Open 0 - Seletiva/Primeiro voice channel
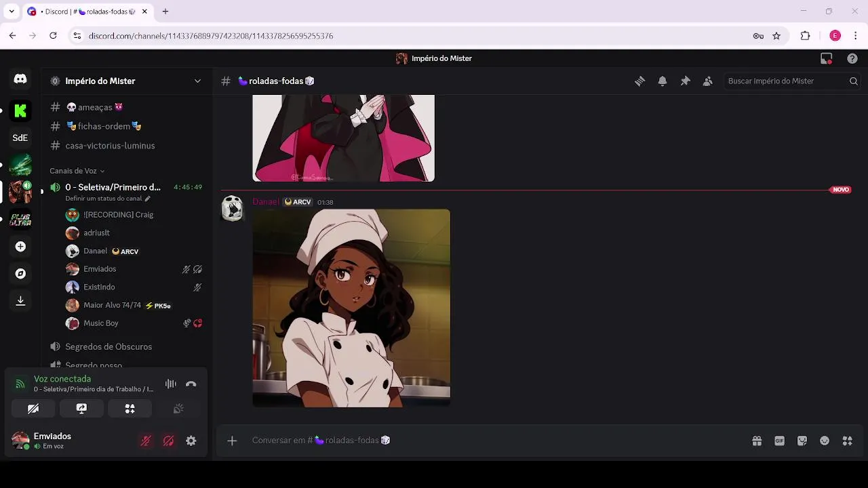 113,187
